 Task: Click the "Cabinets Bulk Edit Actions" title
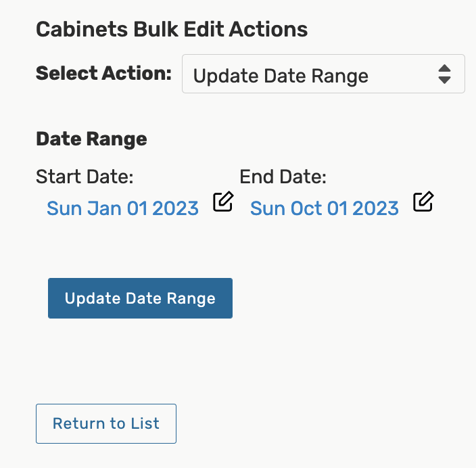(172, 30)
